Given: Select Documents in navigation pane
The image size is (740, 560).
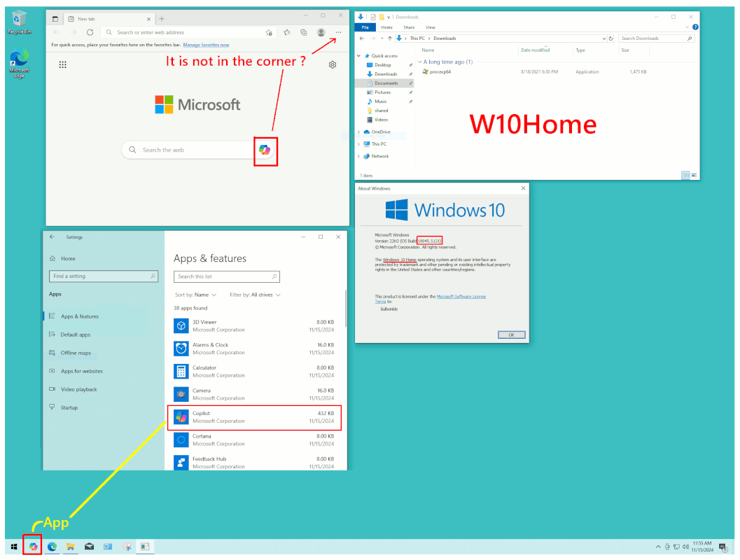Looking at the screenshot, I should (386, 83).
